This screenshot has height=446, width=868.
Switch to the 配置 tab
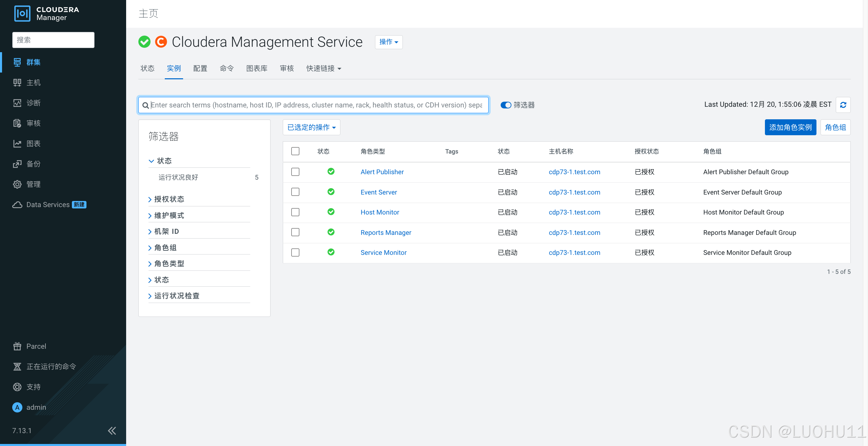(x=200, y=68)
